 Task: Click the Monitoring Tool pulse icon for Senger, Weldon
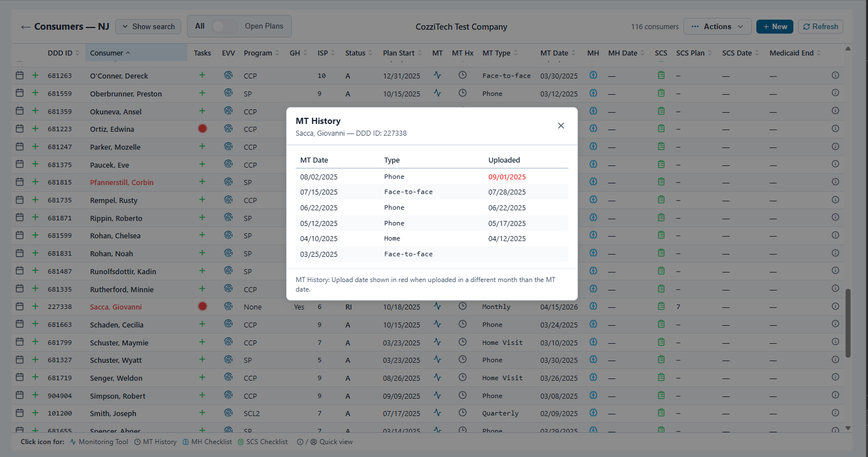(x=438, y=377)
